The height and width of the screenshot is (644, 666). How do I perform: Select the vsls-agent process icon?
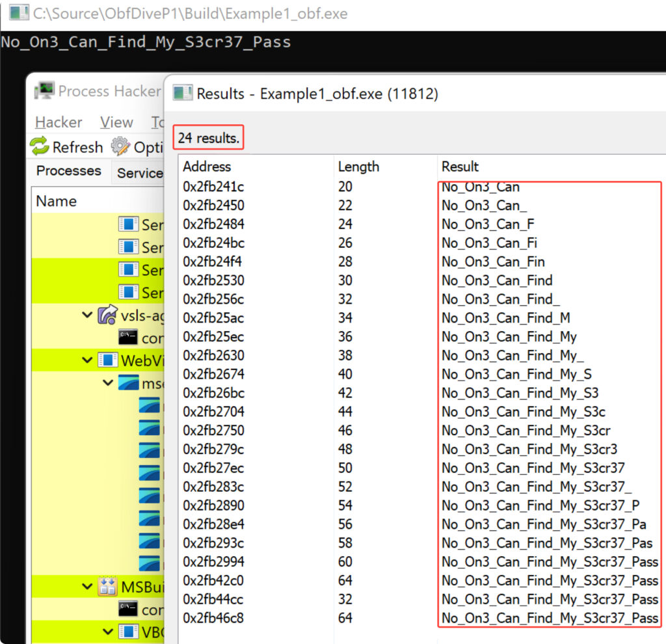(x=107, y=315)
